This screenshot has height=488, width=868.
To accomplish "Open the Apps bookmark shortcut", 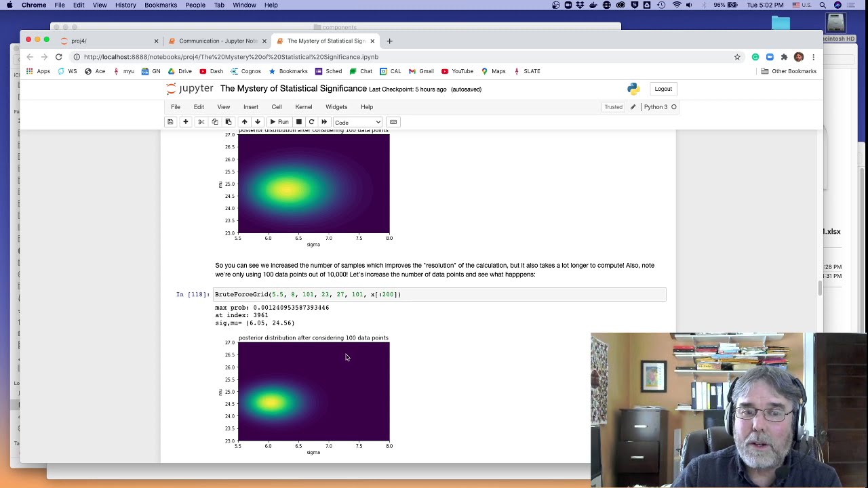I will pos(38,71).
